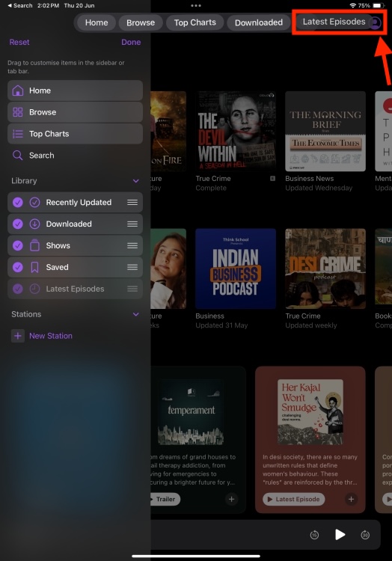Screen dimensions: 392x561
Task: Collapse the Stations section chevron
Action: pos(136,314)
